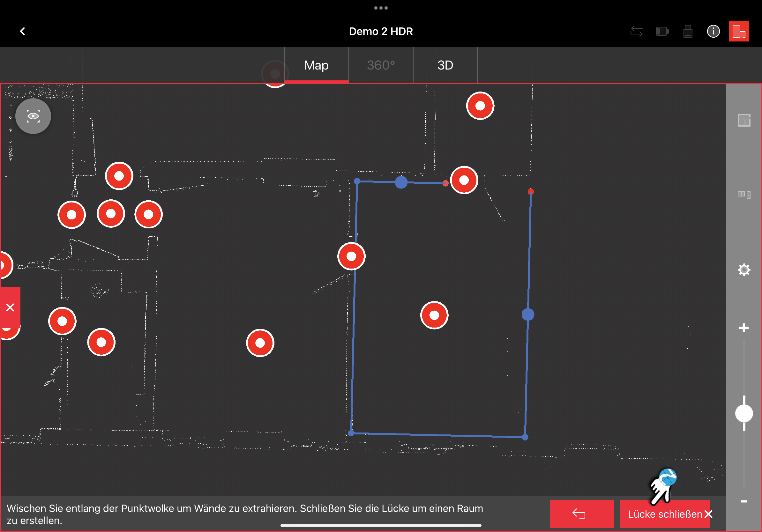This screenshot has width=762, height=532.
Task: Go back with the top-left chevron
Action: [x=22, y=31]
